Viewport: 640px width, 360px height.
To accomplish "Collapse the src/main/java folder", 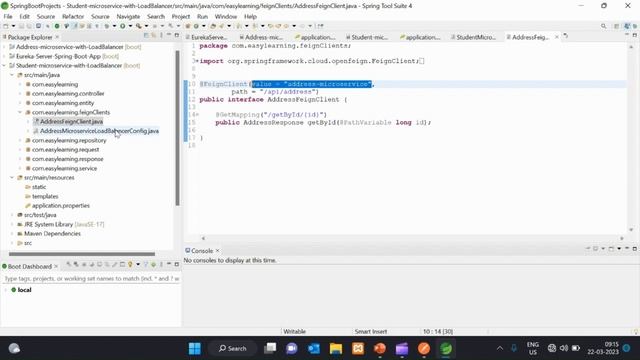I will 12,75.
